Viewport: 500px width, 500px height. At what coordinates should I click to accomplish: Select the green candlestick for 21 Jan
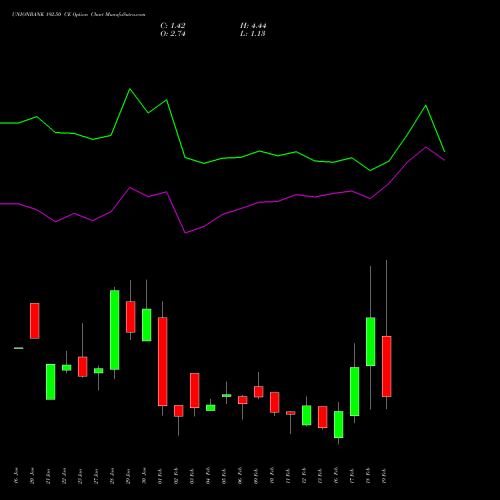point(51,382)
